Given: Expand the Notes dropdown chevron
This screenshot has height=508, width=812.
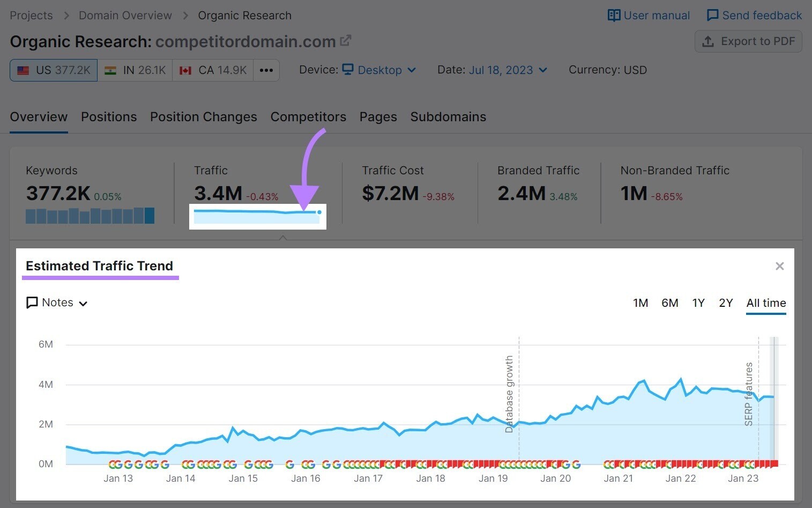Looking at the screenshot, I should 83,304.
